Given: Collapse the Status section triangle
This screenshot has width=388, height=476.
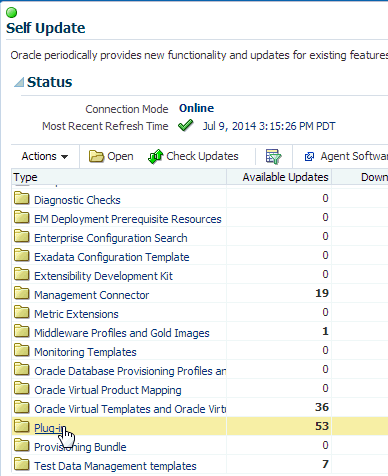Looking at the screenshot, I should coord(19,82).
